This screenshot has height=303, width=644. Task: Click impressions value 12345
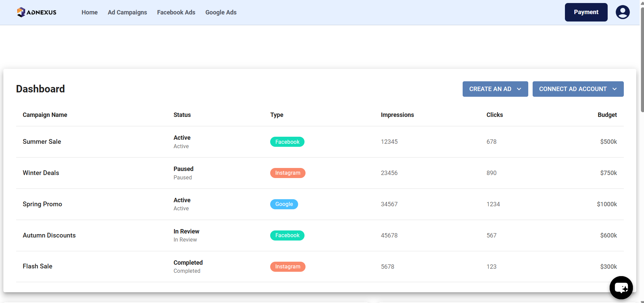[x=389, y=142]
